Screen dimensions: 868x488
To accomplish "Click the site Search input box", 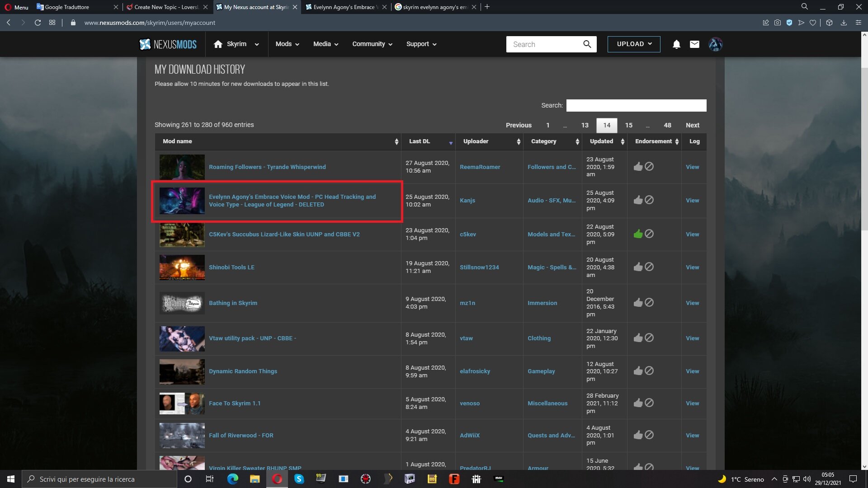I will tap(545, 44).
